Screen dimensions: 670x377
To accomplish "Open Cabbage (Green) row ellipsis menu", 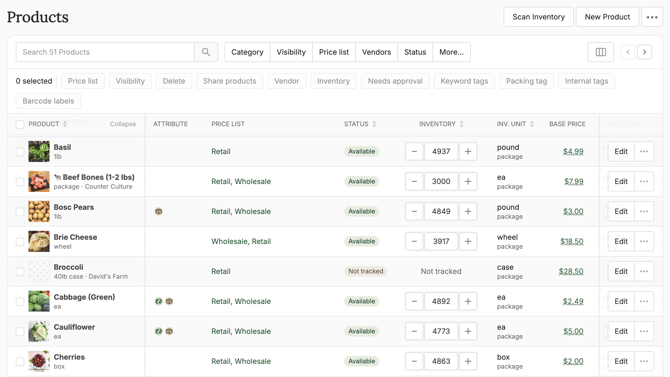I will tap(644, 301).
